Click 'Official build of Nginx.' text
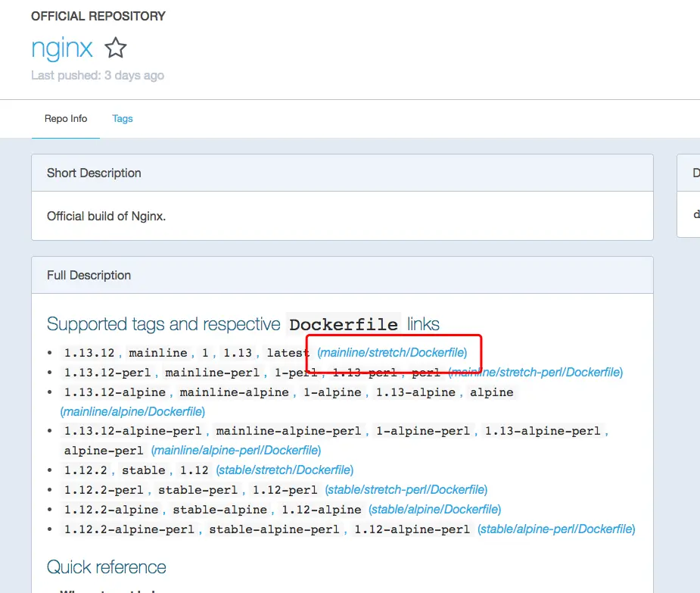 click(x=106, y=217)
